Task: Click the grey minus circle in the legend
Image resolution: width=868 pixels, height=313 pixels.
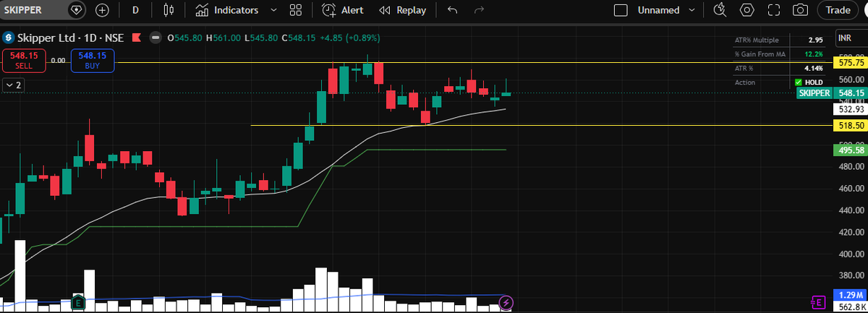Action: (157, 38)
